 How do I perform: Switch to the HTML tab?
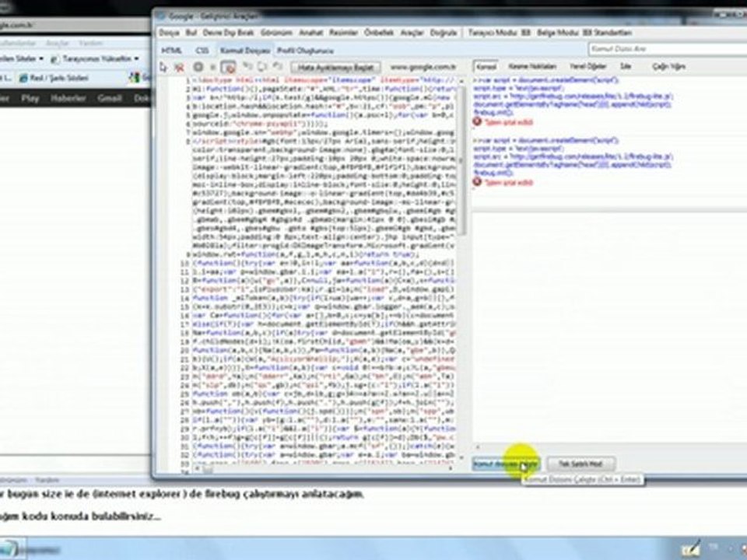coord(171,51)
